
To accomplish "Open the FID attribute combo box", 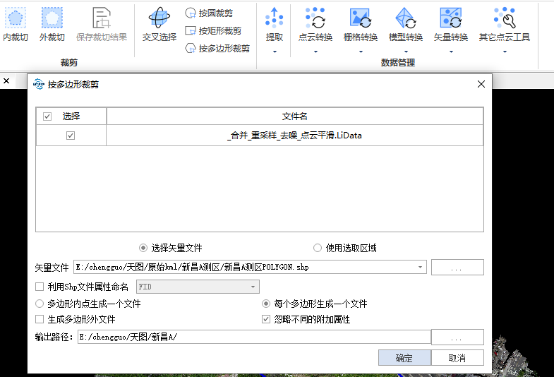I will pyautogui.click(x=198, y=287).
